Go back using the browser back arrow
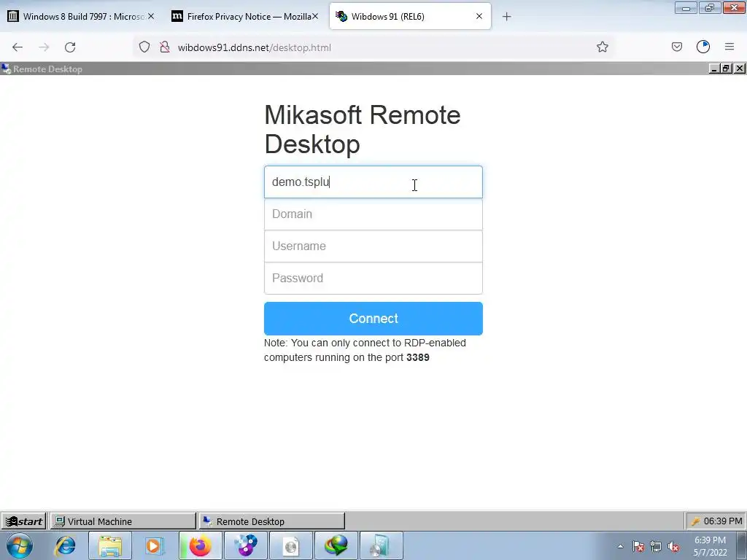Image resolution: width=747 pixels, height=560 pixels. (18, 47)
